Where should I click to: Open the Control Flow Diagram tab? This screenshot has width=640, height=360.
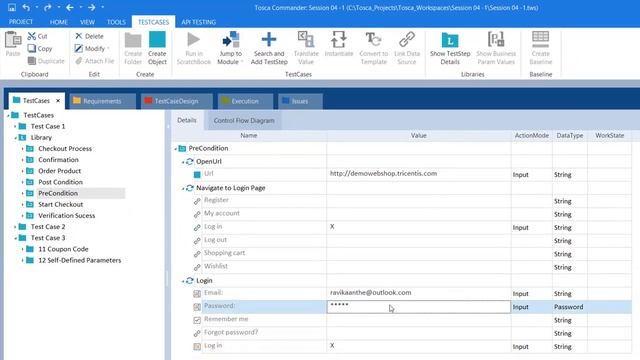tap(244, 120)
